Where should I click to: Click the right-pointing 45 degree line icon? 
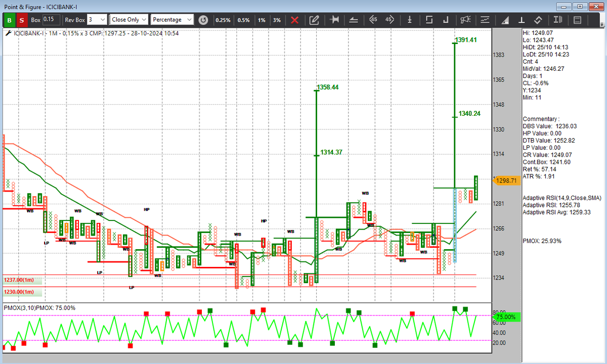pos(389,20)
